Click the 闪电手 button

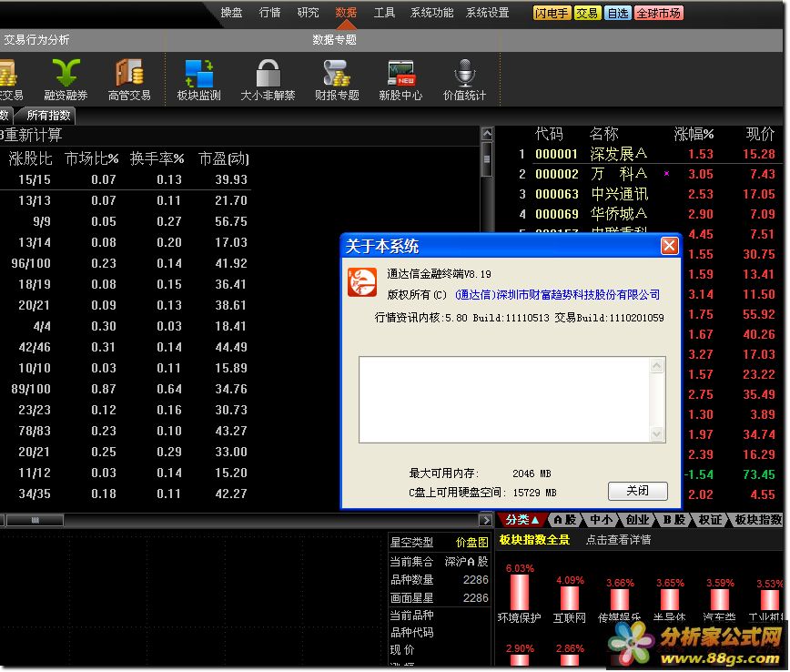pos(552,13)
